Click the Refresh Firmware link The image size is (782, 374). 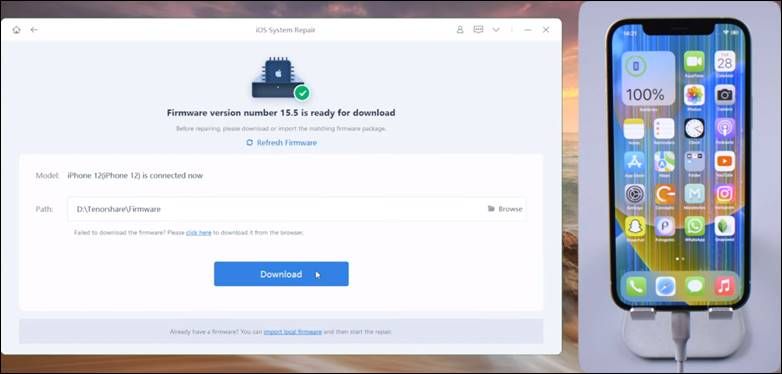(287, 143)
